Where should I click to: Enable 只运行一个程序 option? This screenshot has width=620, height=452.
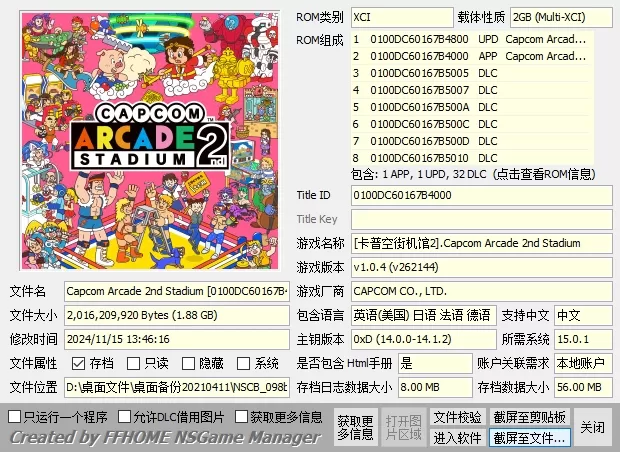15,416
